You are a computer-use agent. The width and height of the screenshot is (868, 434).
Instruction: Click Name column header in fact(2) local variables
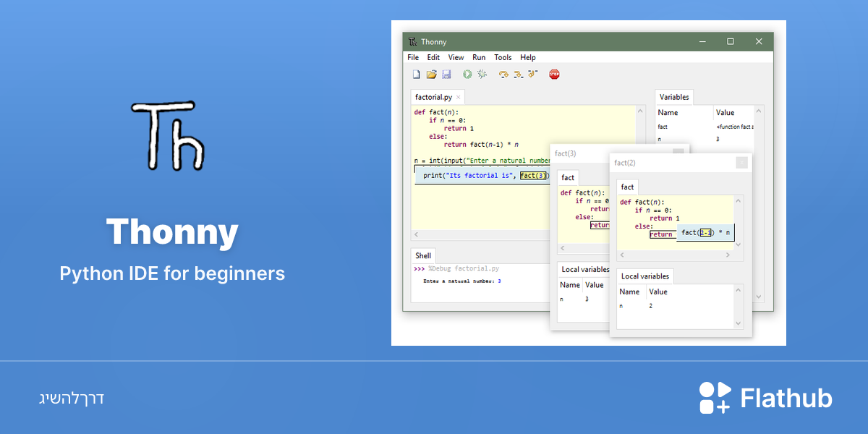(629, 292)
